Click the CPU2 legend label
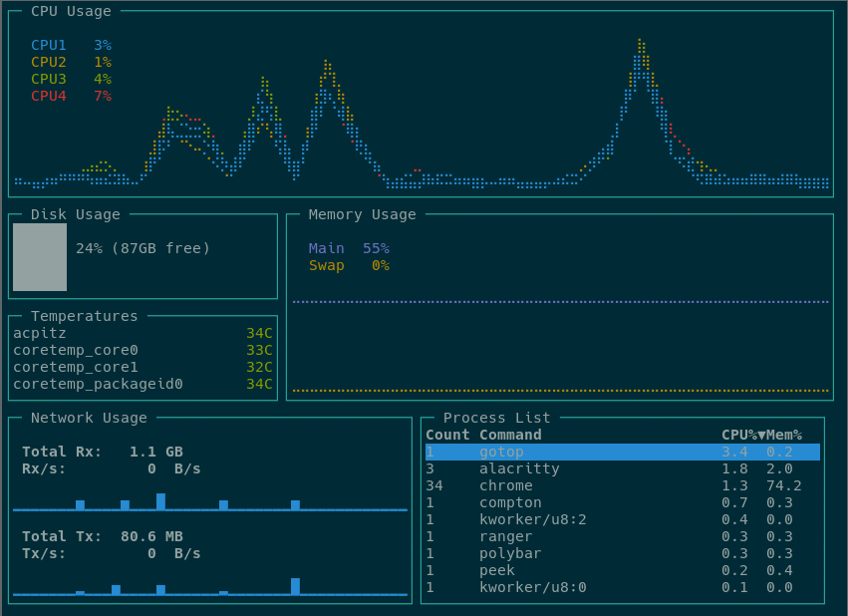 pyautogui.click(x=48, y=62)
